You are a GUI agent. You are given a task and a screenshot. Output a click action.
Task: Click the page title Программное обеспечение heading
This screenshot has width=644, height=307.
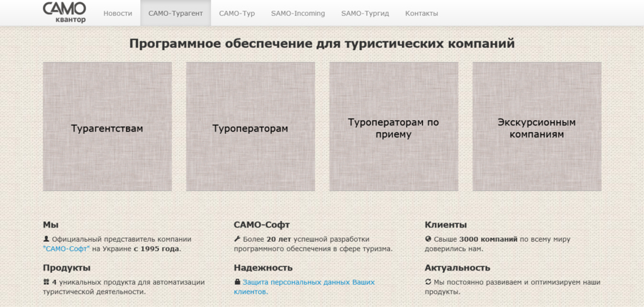point(322,44)
